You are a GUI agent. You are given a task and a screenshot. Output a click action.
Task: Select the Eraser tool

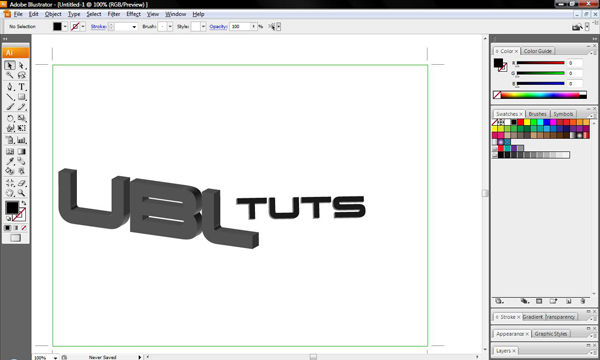pyautogui.click(x=21, y=183)
